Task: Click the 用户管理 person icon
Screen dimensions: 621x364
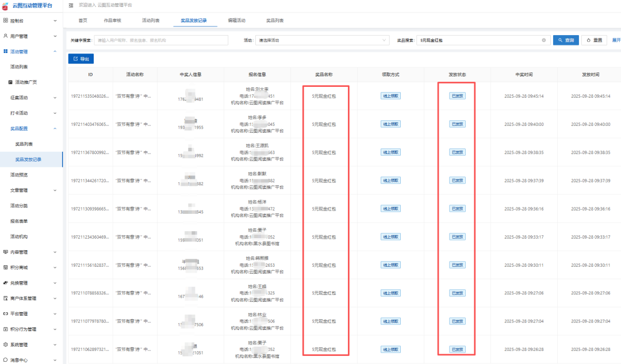Action: [5, 36]
